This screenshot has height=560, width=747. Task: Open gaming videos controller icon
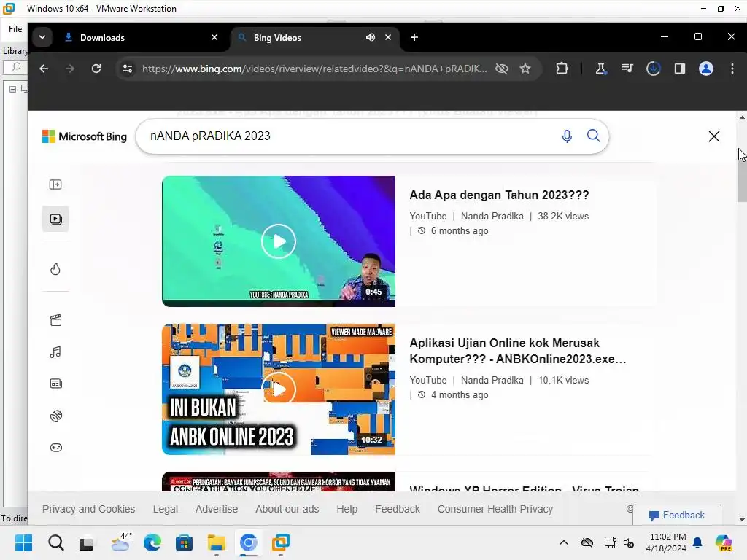(x=55, y=448)
